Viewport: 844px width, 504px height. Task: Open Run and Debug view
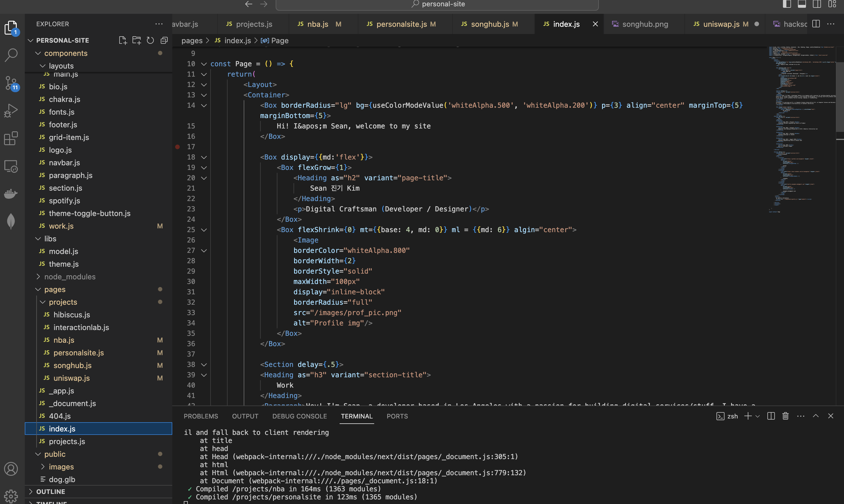pyautogui.click(x=11, y=110)
